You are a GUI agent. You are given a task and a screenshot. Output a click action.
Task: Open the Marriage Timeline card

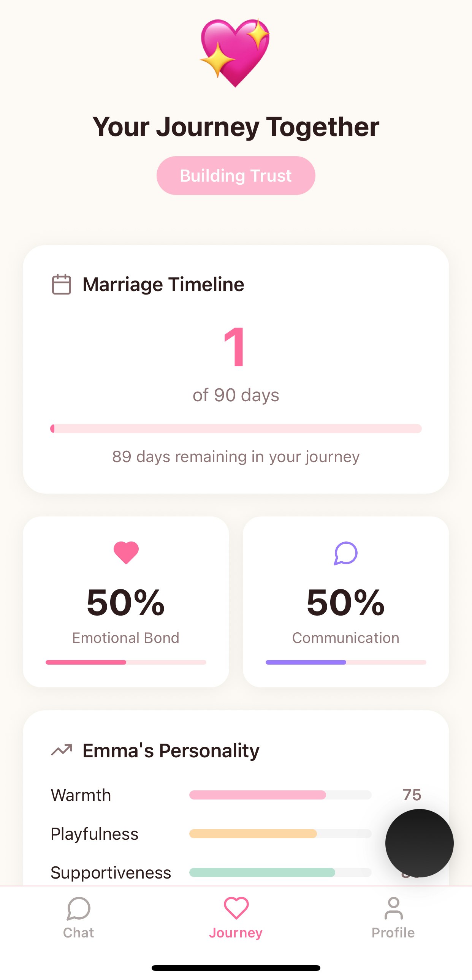(236, 369)
